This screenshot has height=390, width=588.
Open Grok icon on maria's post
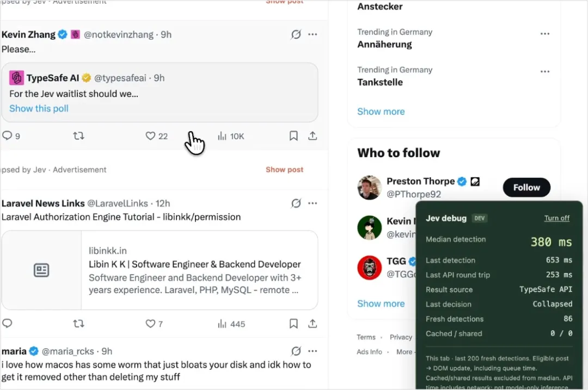coord(296,351)
